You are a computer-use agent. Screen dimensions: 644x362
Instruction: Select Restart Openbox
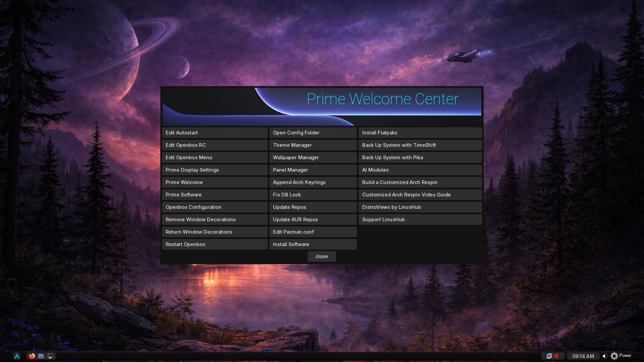214,244
